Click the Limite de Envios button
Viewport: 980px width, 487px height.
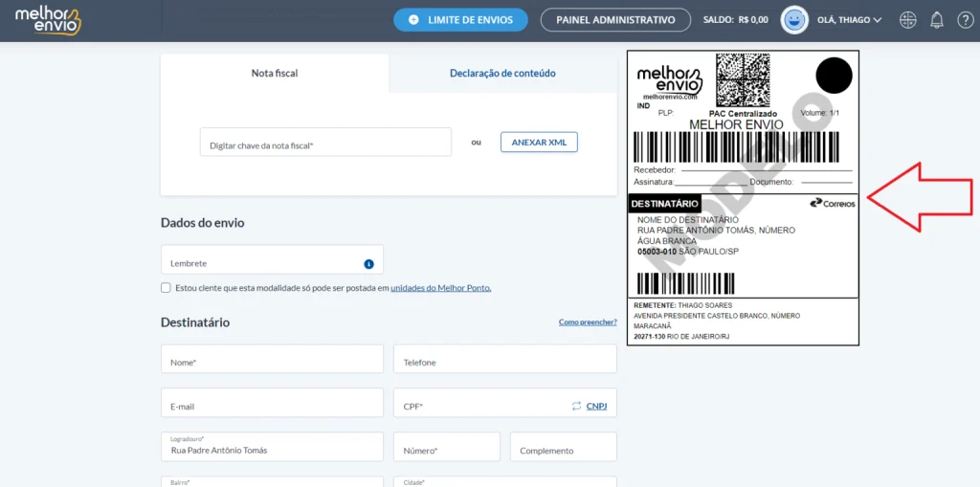[460, 20]
